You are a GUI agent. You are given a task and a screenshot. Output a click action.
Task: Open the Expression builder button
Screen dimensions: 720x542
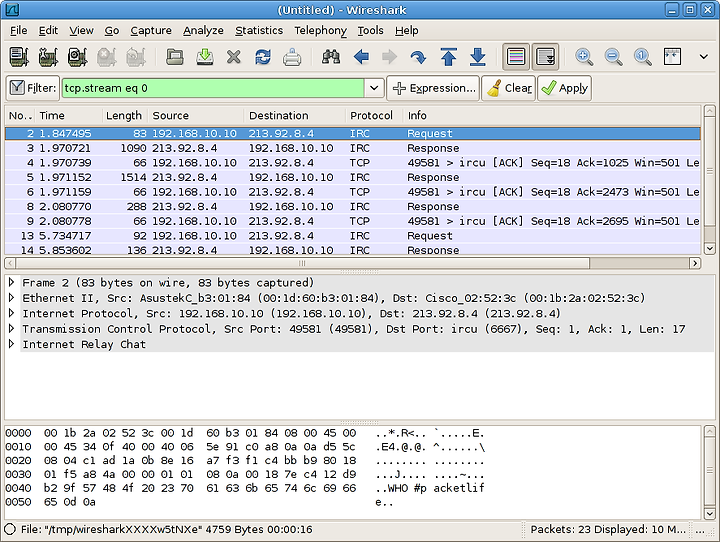tap(433, 88)
